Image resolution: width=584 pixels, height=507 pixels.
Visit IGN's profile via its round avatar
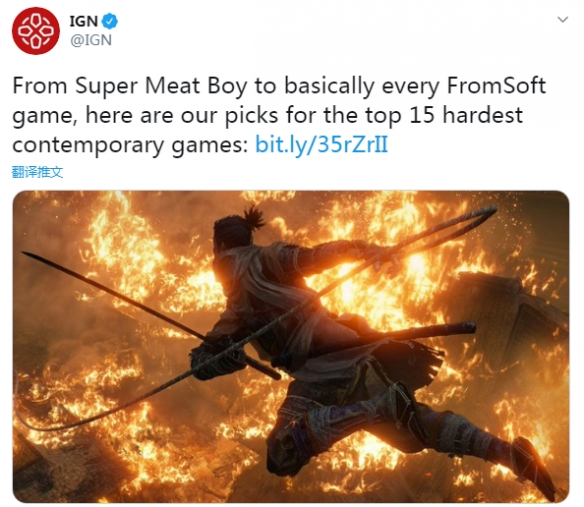pyautogui.click(x=35, y=31)
